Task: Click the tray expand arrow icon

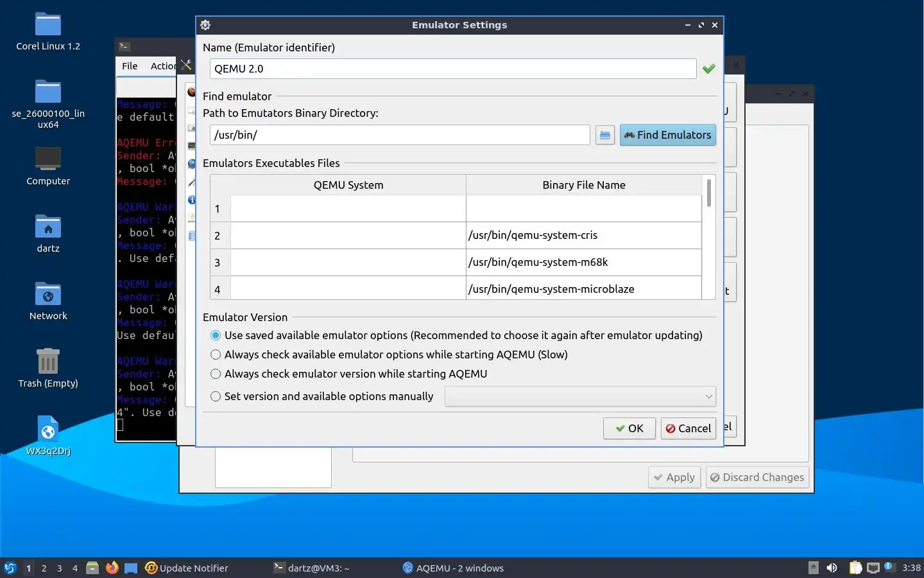Action: [813, 568]
